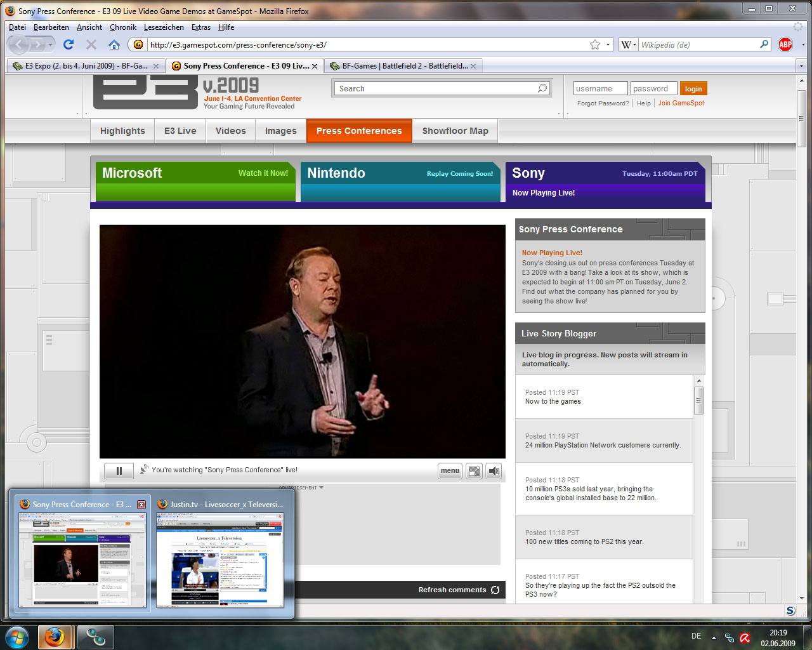Go forward with the browser forward arrow

tap(38, 44)
